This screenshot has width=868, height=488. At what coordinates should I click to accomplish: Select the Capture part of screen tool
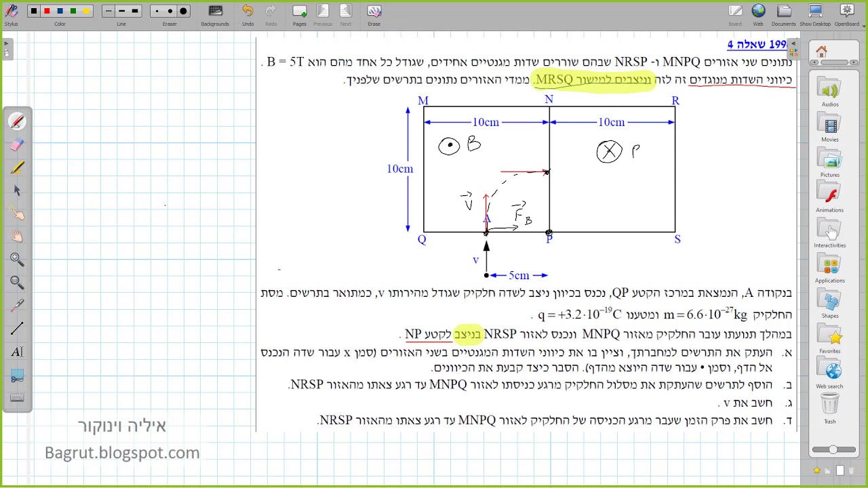pos(18,375)
